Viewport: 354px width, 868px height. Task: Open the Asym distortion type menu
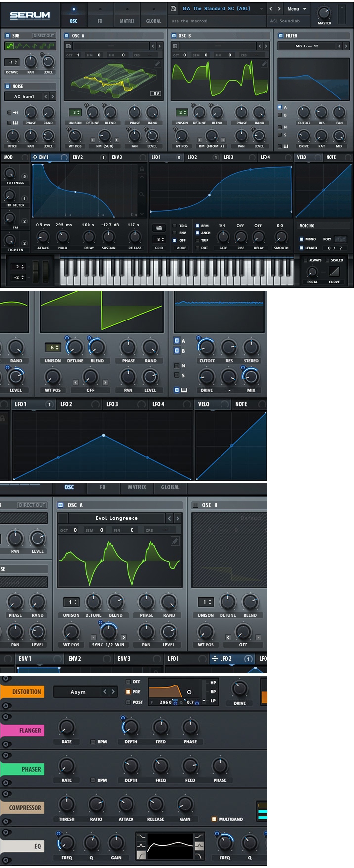coord(77,692)
